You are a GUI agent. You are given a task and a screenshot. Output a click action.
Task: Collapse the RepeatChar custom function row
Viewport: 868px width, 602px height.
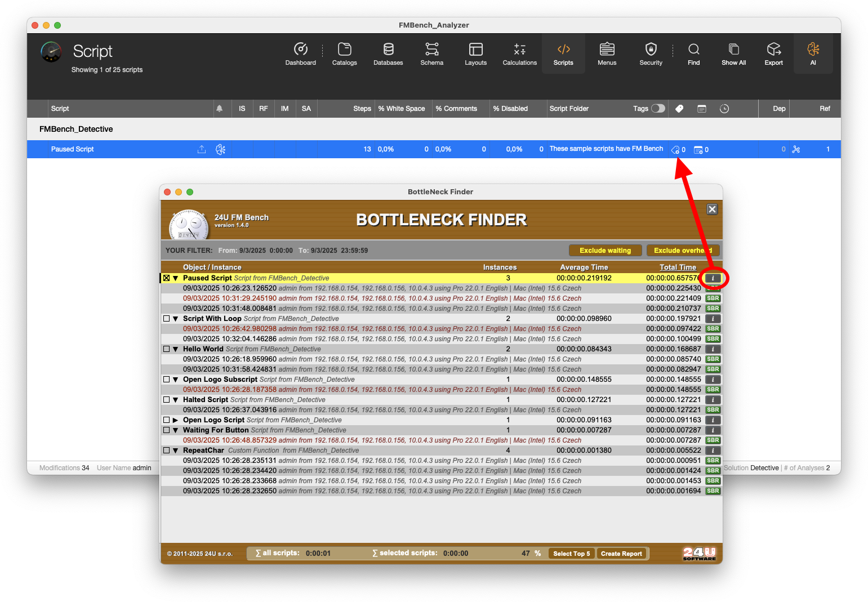(176, 451)
